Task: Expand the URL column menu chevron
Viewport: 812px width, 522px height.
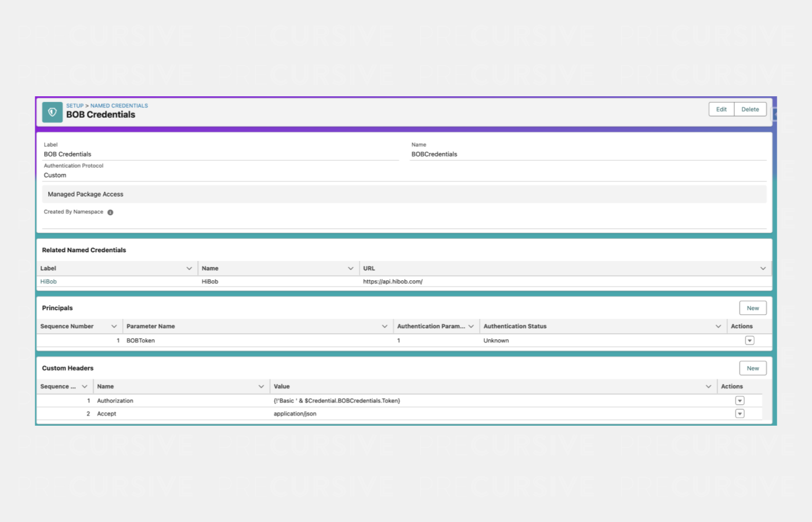Action: click(x=763, y=269)
